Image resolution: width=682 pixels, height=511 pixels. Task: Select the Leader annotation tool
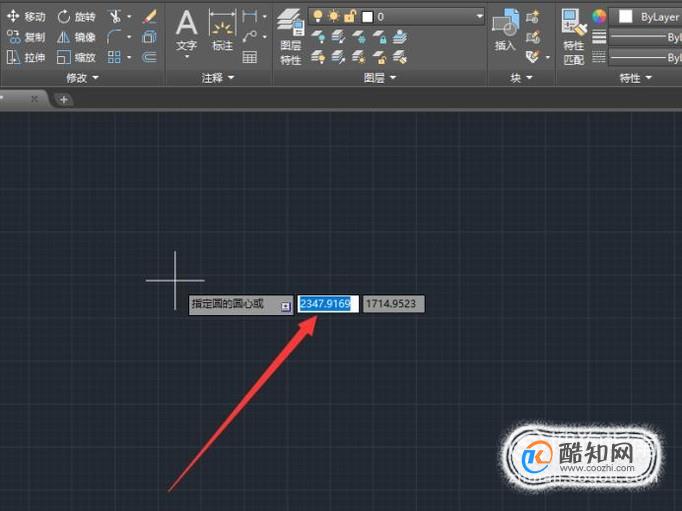pyautogui.click(x=250, y=37)
